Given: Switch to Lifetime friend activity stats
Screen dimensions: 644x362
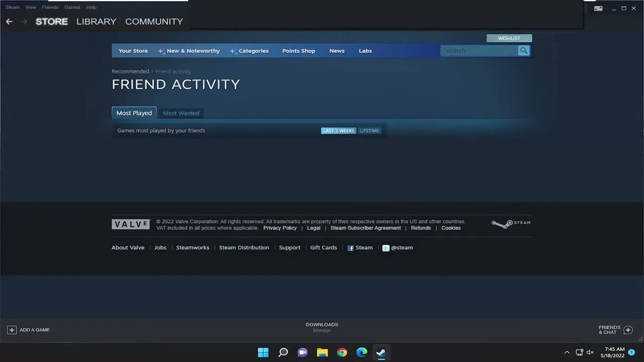Looking at the screenshot, I should pyautogui.click(x=369, y=130).
